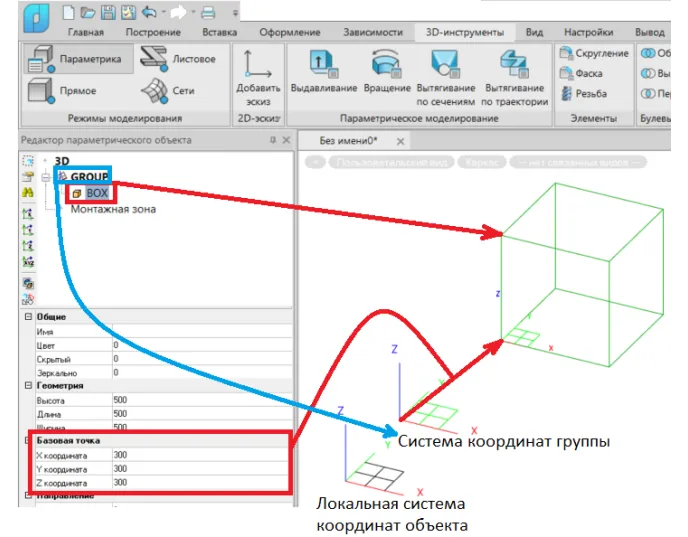Select Монтажная зона tree item
This screenshot has width=688, height=537.
click(x=113, y=209)
